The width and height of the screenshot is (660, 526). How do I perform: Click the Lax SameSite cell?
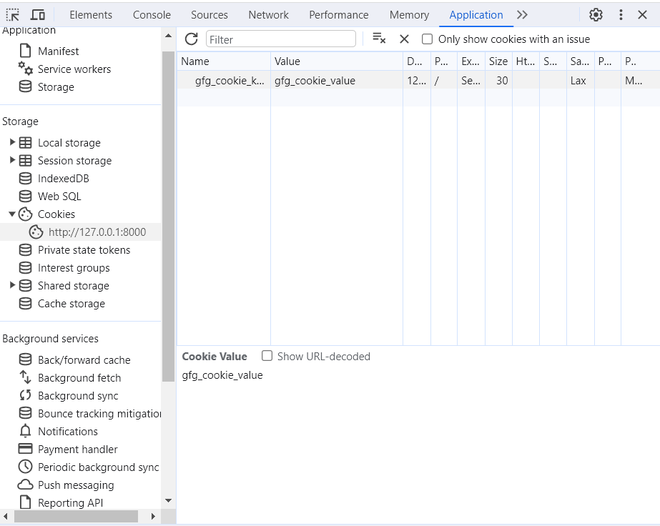click(x=580, y=80)
